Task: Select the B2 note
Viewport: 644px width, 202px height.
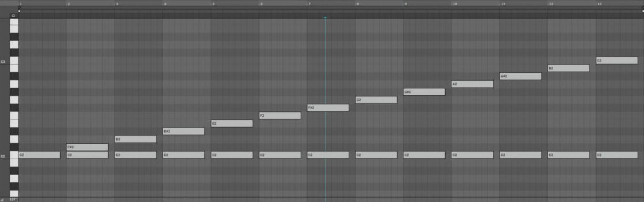Action: pos(568,68)
